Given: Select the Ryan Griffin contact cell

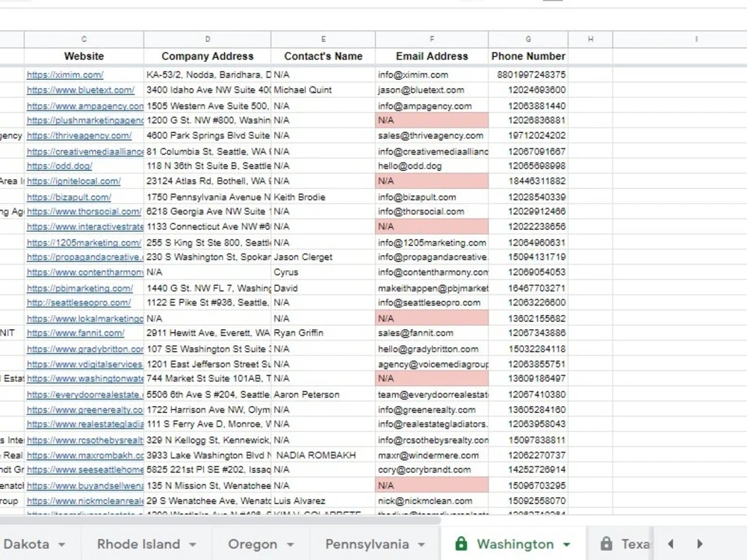Looking at the screenshot, I should tap(323, 333).
